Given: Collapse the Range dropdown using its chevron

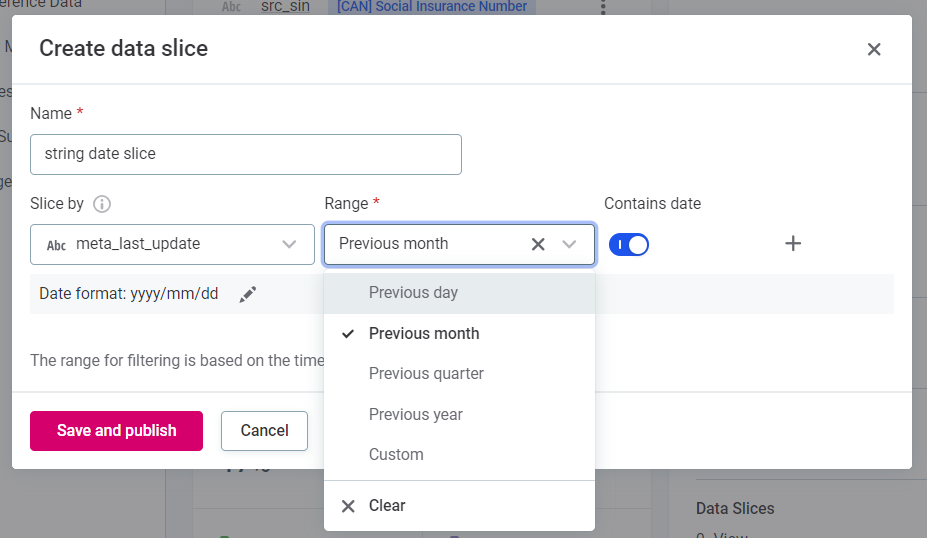Looking at the screenshot, I should tap(570, 244).
